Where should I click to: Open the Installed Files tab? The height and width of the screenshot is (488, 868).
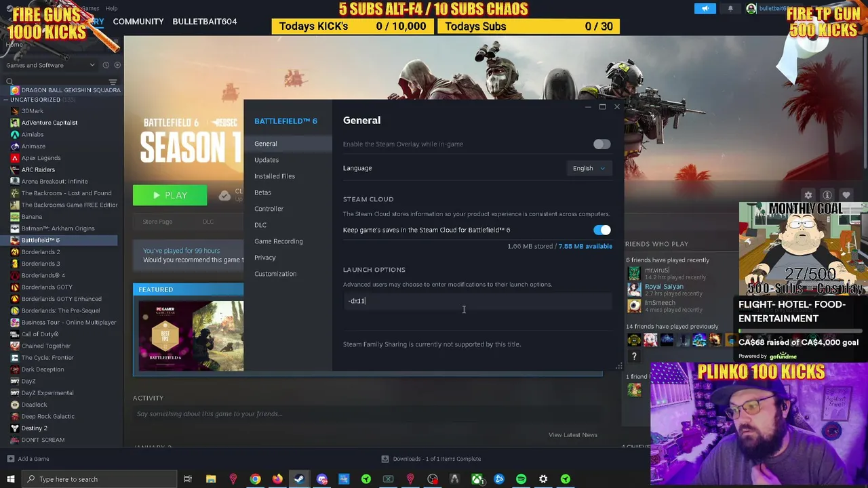275,176
